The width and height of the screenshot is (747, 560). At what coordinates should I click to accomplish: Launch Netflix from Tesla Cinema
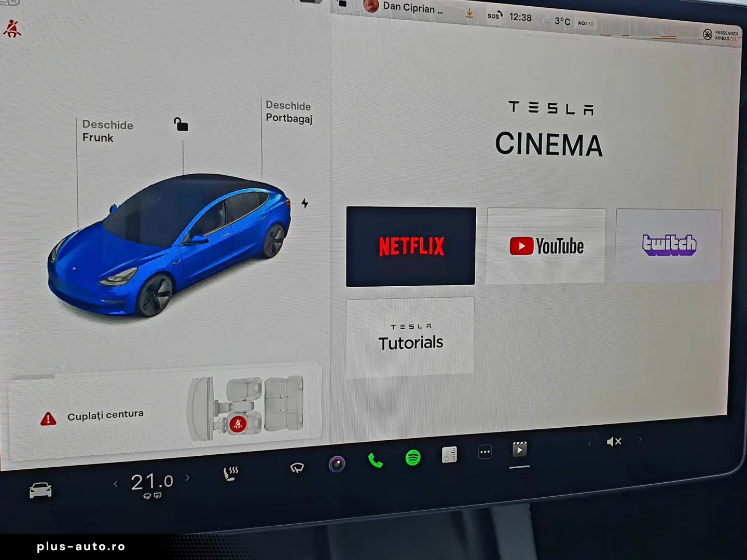click(411, 246)
